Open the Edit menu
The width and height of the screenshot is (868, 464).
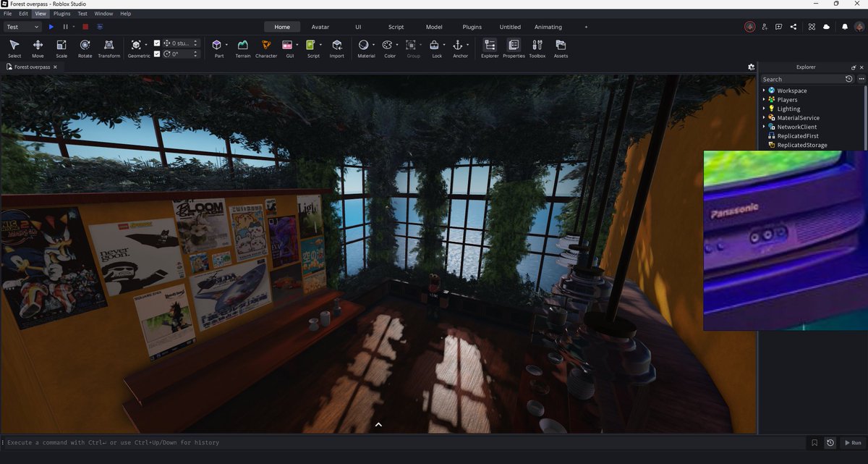(x=24, y=13)
